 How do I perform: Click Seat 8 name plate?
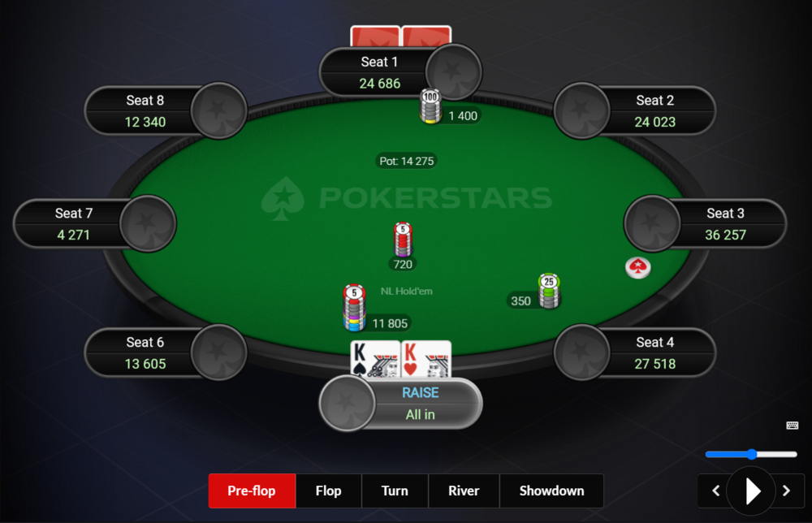145,110
